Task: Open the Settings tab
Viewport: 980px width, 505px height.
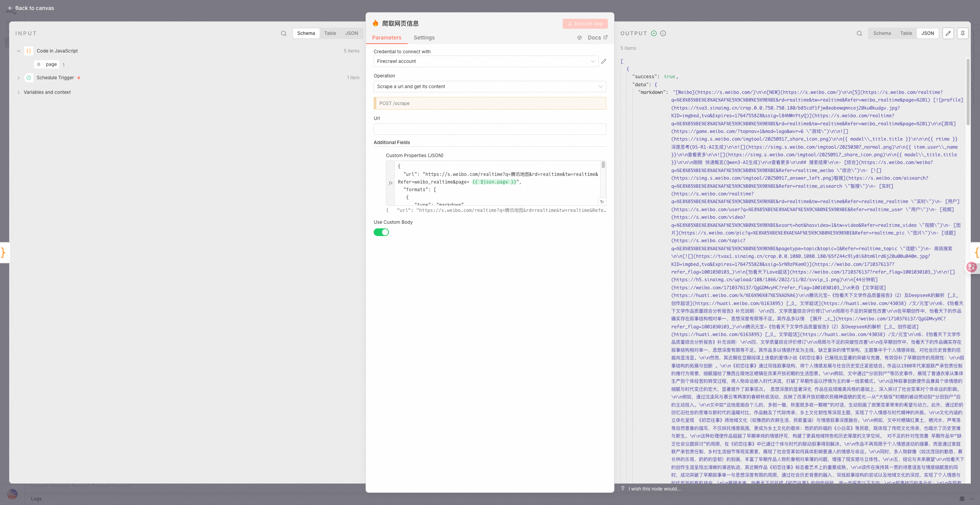Action: click(424, 38)
